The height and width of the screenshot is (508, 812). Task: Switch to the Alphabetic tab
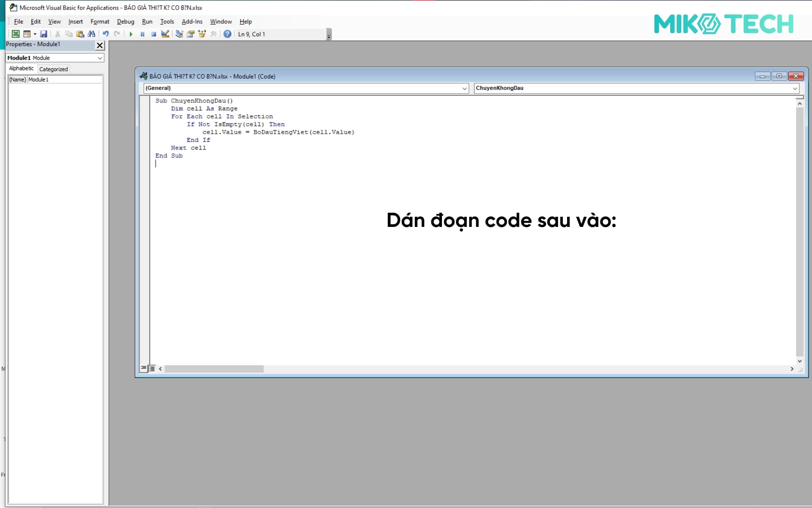(21, 69)
